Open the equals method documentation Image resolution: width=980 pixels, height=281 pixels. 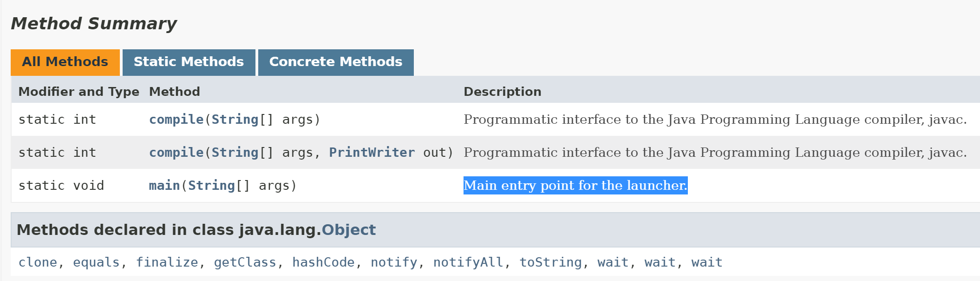pos(96,262)
